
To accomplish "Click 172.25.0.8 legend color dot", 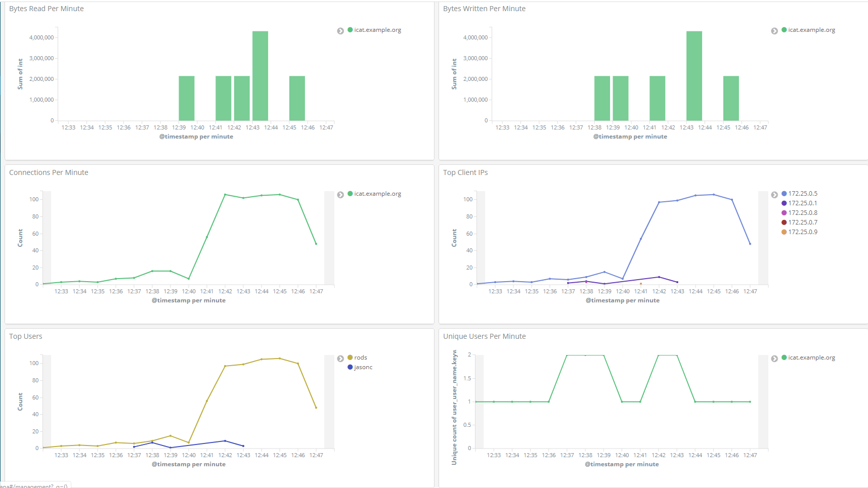I will [x=784, y=213].
